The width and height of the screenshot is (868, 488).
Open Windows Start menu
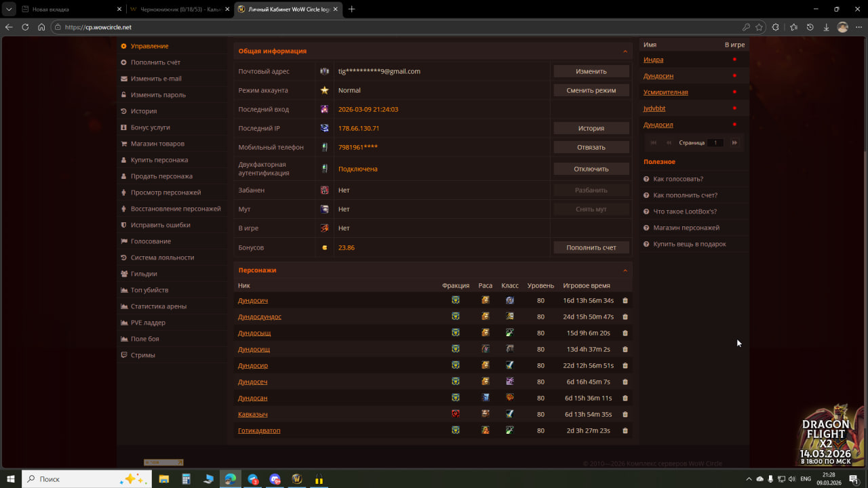click(10, 479)
